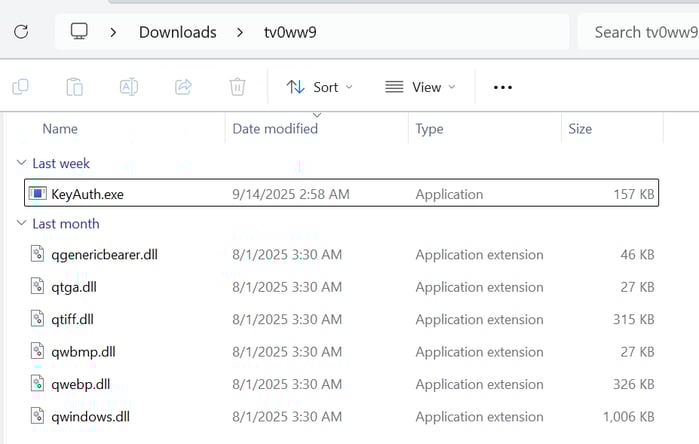Image resolution: width=699 pixels, height=444 pixels.
Task: Select the qwindows.dll file
Action: pyautogui.click(x=90, y=417)
